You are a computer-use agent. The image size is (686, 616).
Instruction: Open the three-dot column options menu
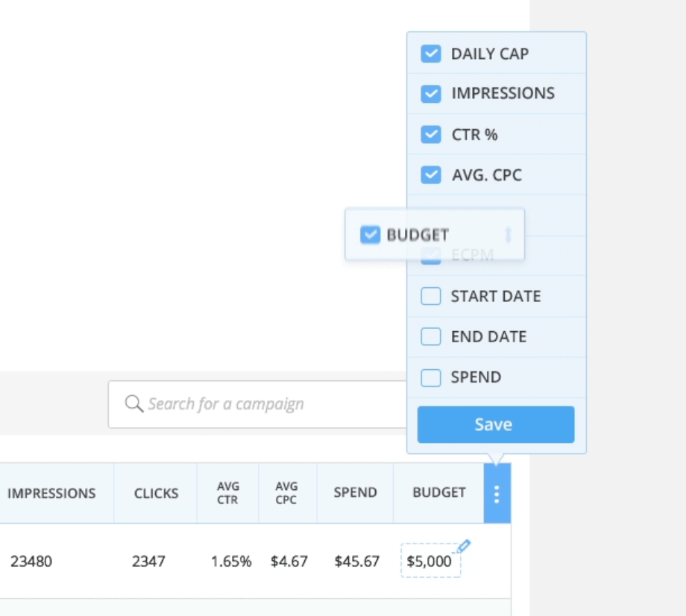coord(497,494)
